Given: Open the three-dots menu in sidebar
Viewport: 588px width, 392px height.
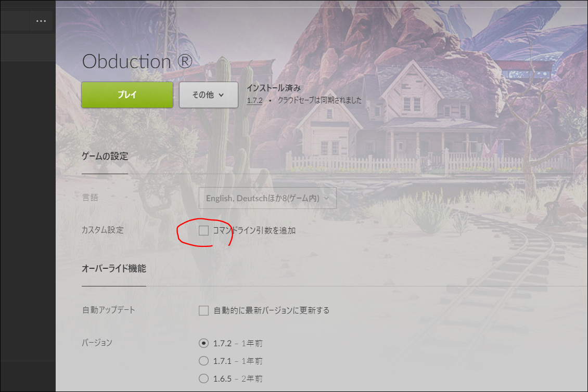Looking at the screenshot, I should pyautogui.click(x=41, y=21).
